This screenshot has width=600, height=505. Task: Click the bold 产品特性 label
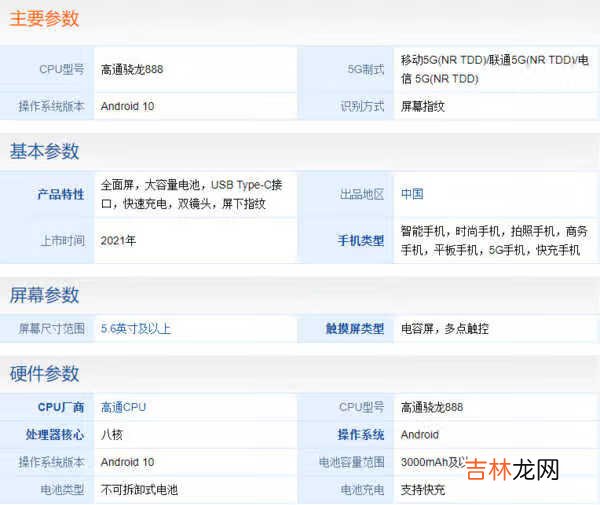click(60, 194)
